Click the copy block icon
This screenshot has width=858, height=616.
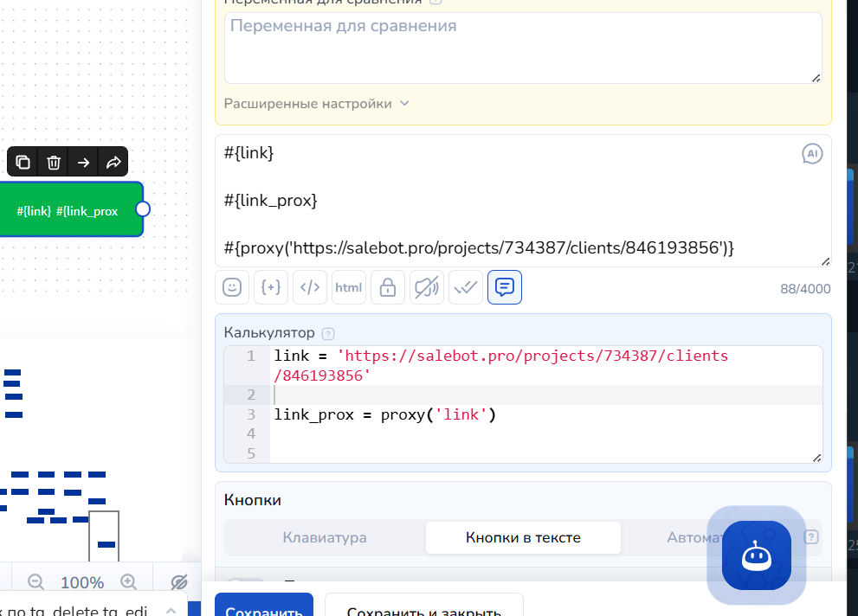pos(23,163)
